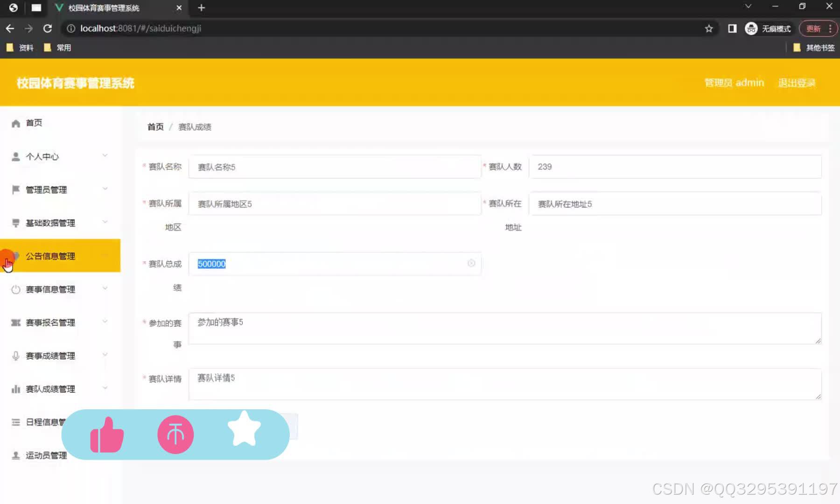Viewport: 840px width, 504px height.
Task: View site information icon in address bar
Action: [71, 28]
